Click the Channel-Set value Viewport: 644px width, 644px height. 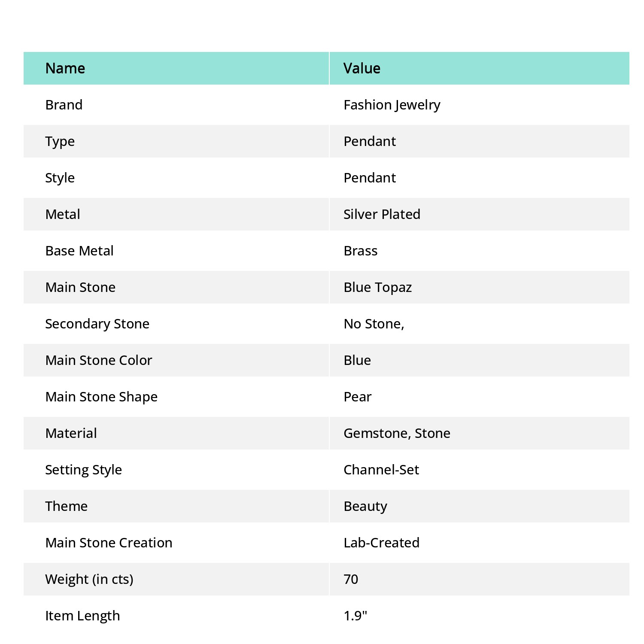coord(381,470)
